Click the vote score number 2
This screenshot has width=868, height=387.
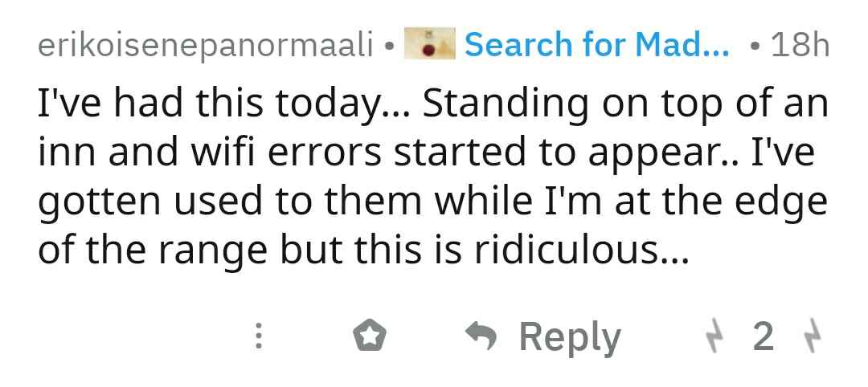(764, 337)
